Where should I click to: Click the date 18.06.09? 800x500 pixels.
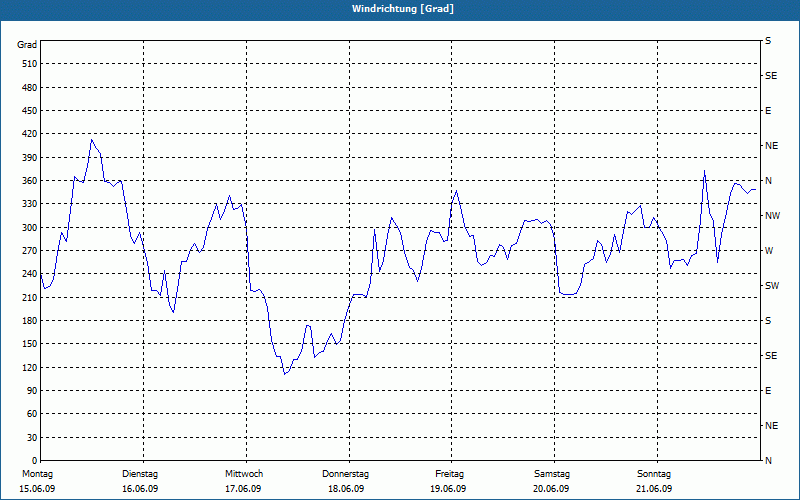click(346, 489)
